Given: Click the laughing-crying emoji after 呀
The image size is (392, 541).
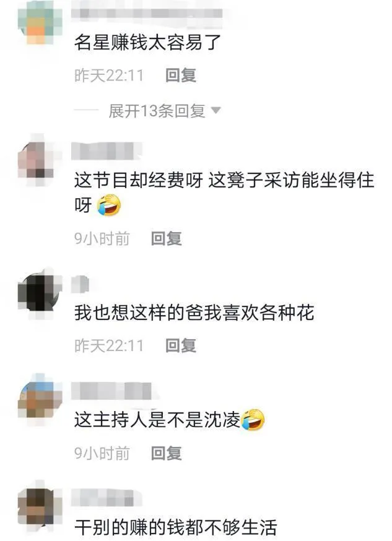Looking at the screenshot, I should coord(109,205).
